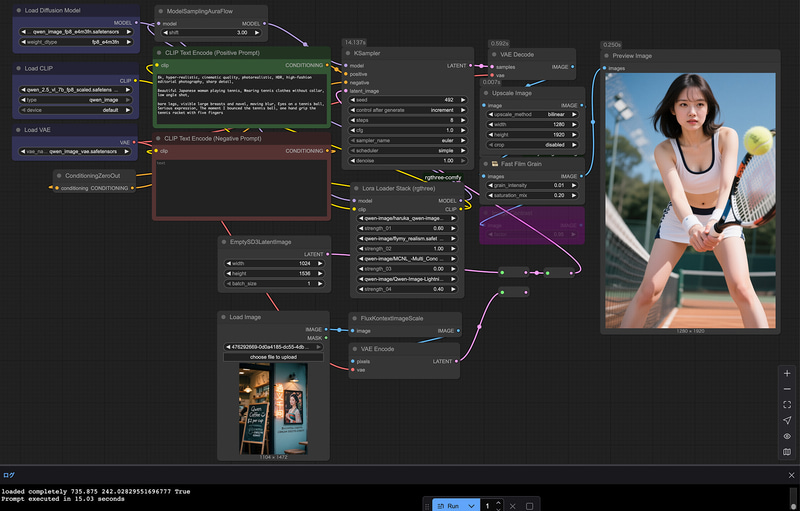This screenshot has width=800, height=511.
Task: Click into the positive prompt text area
Action: 241,99
